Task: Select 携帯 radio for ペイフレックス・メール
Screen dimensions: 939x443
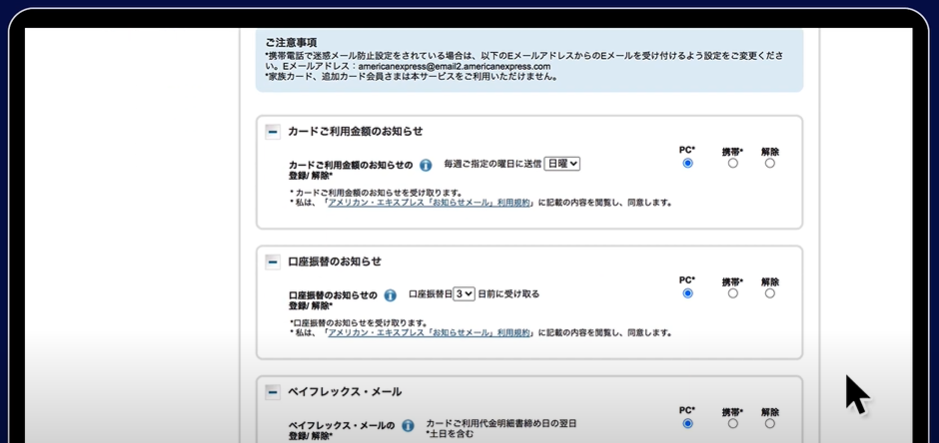Action: (x=733, y=424)
